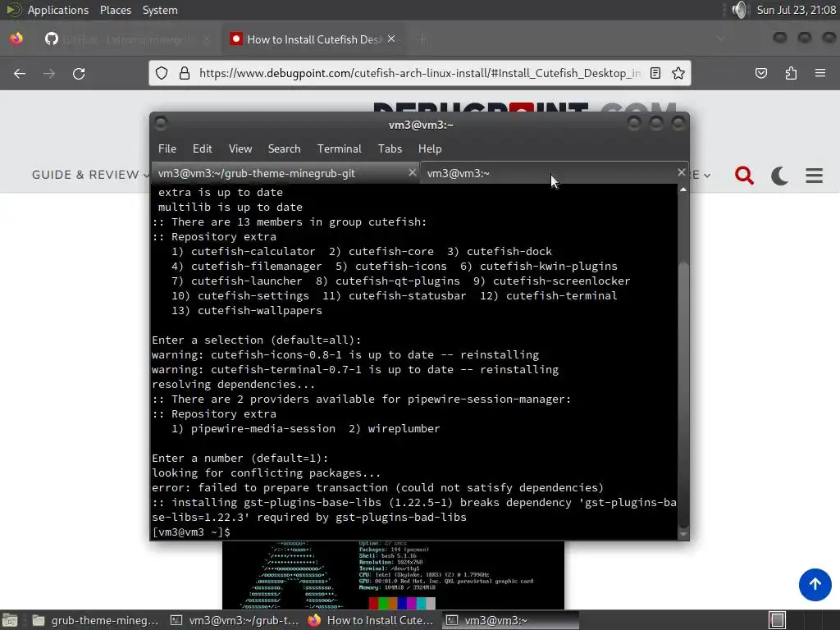
Task: Select the vm3@vm3:~ taskbar item
Action: click(x=510, y=620)
